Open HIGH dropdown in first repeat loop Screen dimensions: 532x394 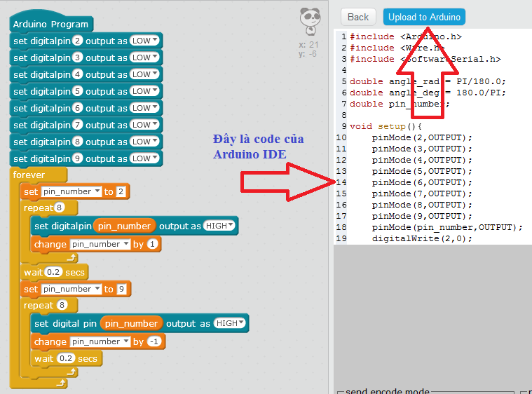[x=219, y=226]
